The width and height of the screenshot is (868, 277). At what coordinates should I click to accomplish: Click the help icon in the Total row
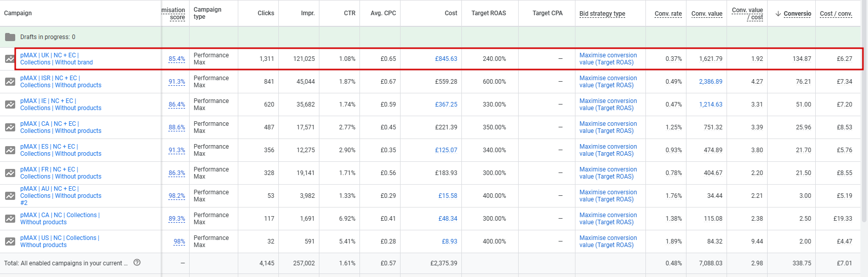coord(137,263)
